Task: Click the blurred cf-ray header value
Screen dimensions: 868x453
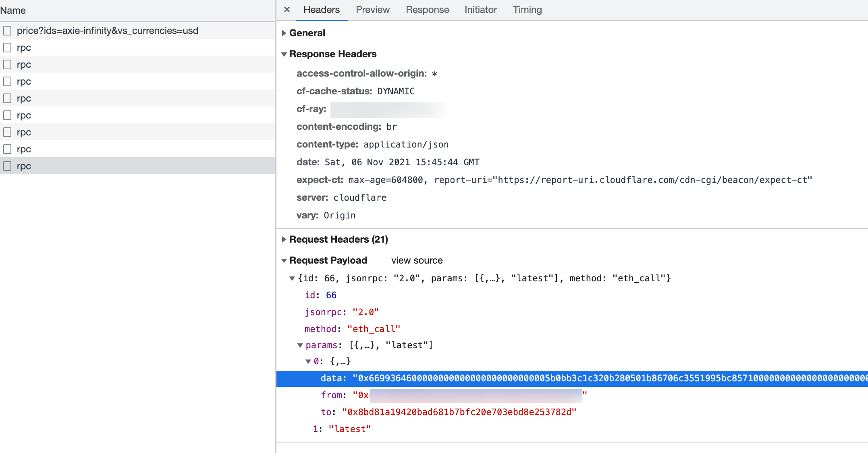Action: click(x=388, y=110)
